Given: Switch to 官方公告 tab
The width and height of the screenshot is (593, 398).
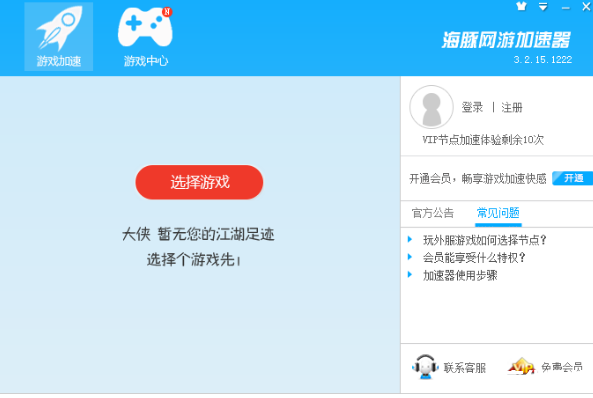Looking at the screenshot, I should [x=433, y=213].
